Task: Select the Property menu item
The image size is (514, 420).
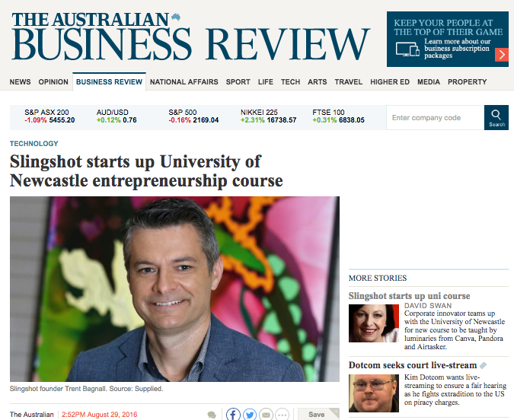Action: [467, 82]
